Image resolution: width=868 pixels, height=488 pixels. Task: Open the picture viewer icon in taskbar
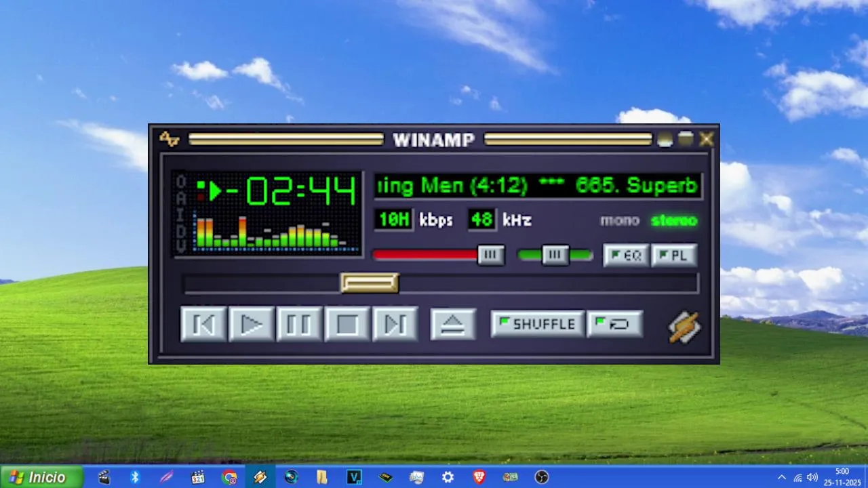[x=416, y=477]
